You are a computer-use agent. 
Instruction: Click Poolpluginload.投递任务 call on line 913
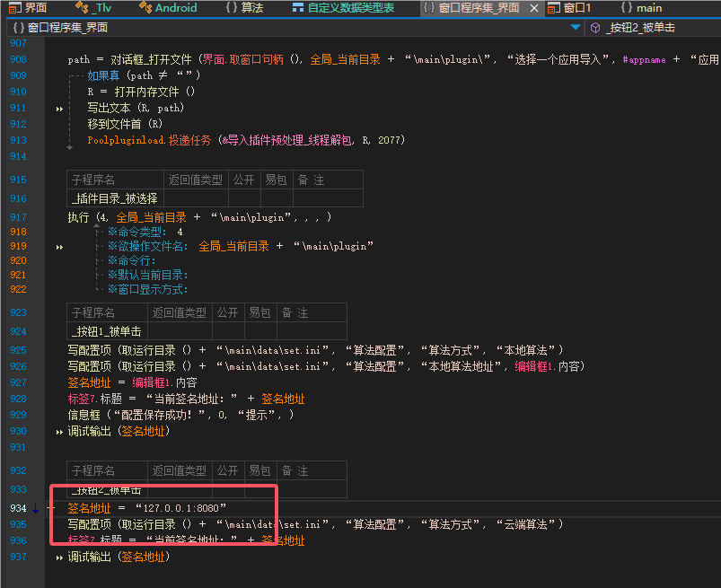[x=150, y=140]
